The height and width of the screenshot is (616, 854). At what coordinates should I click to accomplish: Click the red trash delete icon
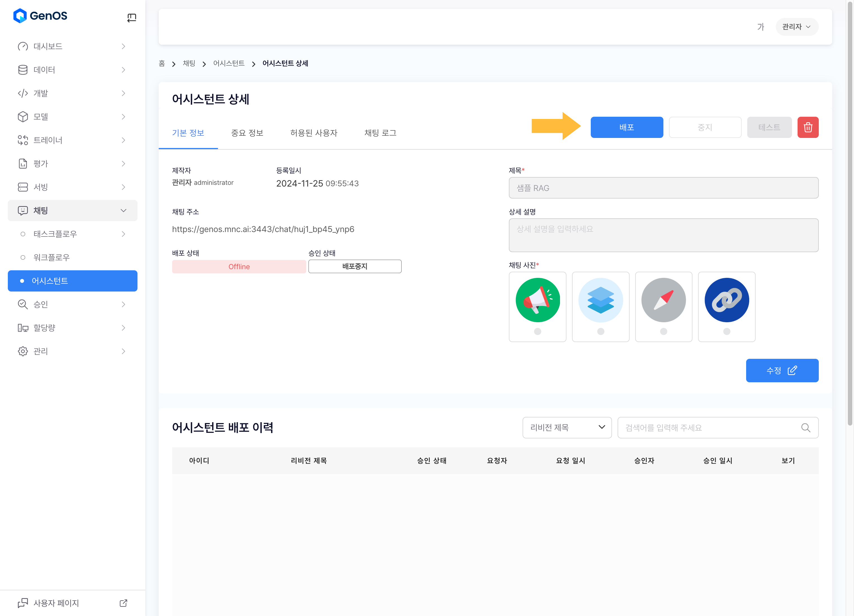pos(808,127)
